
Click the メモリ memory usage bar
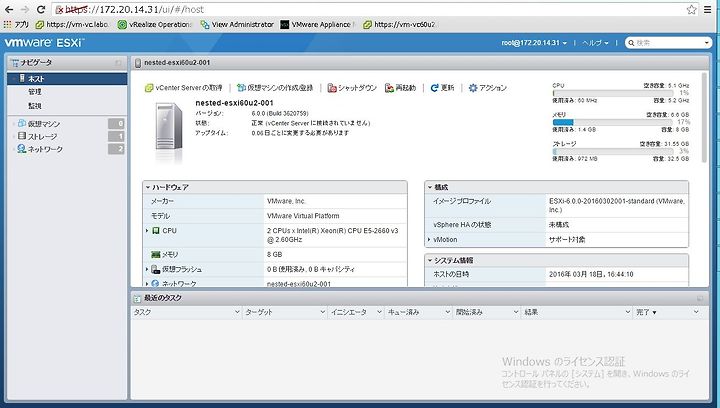coord(613,122)
